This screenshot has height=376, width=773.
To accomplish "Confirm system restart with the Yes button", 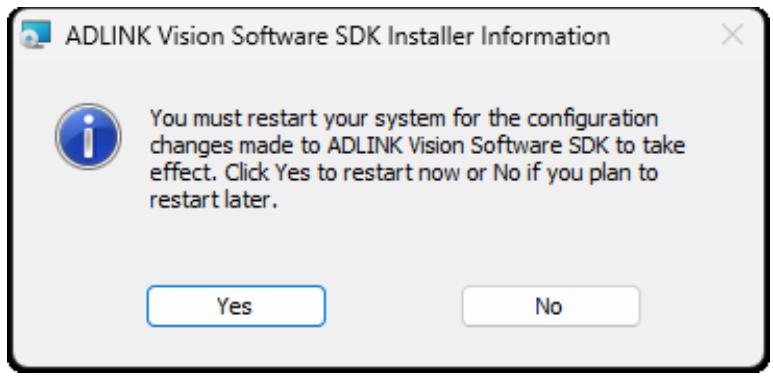I will [x=236, y=306].
